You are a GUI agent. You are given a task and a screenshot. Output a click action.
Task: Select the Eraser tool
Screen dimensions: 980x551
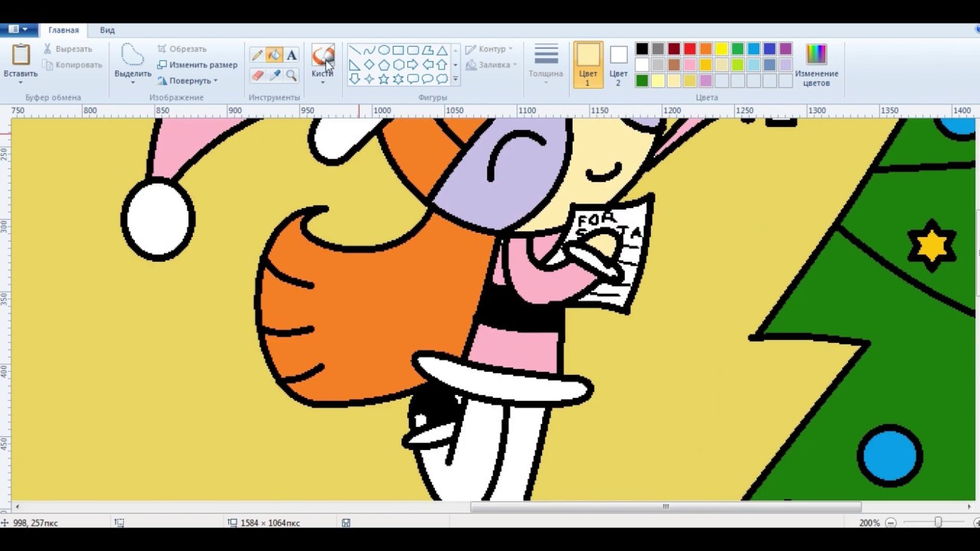[257, 75]
